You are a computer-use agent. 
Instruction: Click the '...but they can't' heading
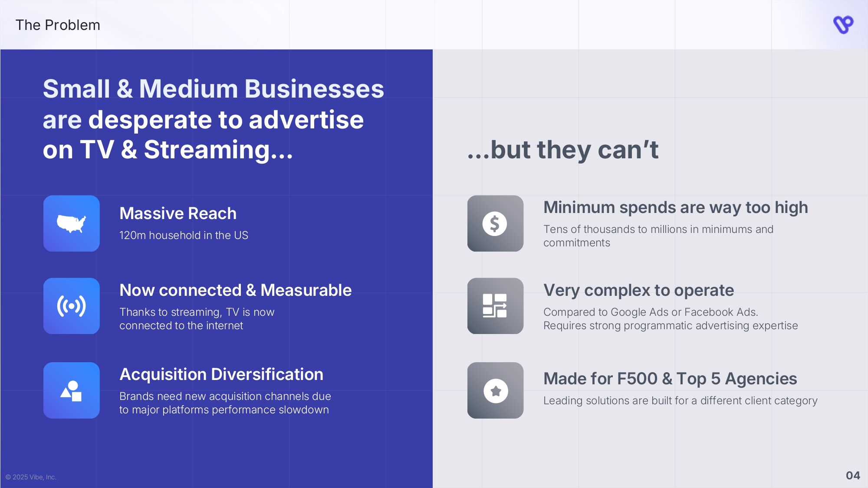(x=563, y=151)
